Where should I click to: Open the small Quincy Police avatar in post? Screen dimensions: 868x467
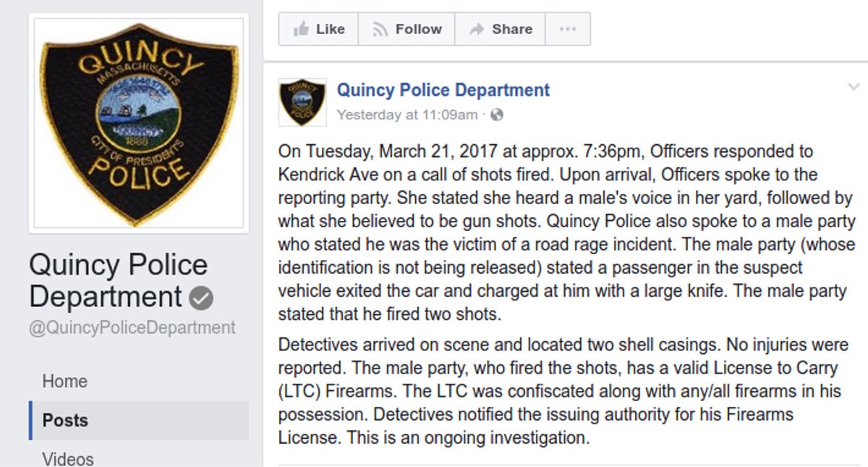point(302,102)
